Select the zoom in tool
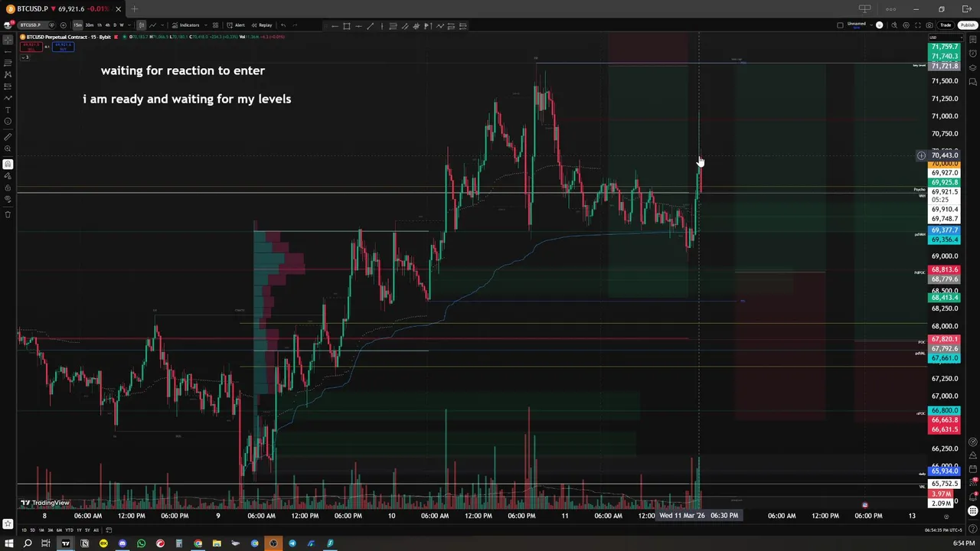This screenshot has width=980, height=551. coord(8,149)
